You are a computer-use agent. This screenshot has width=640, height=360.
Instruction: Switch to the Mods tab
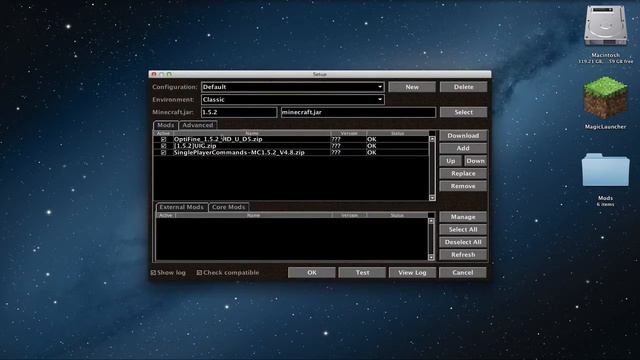pos(165,125)
